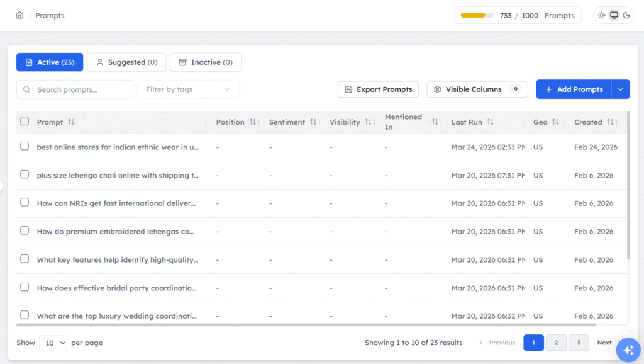Image resolution: width=644 pixels, height=364 pixels.
Task: Open the AI sparkle assistant button
Action: pyautogui.click(x=628, y=350)
